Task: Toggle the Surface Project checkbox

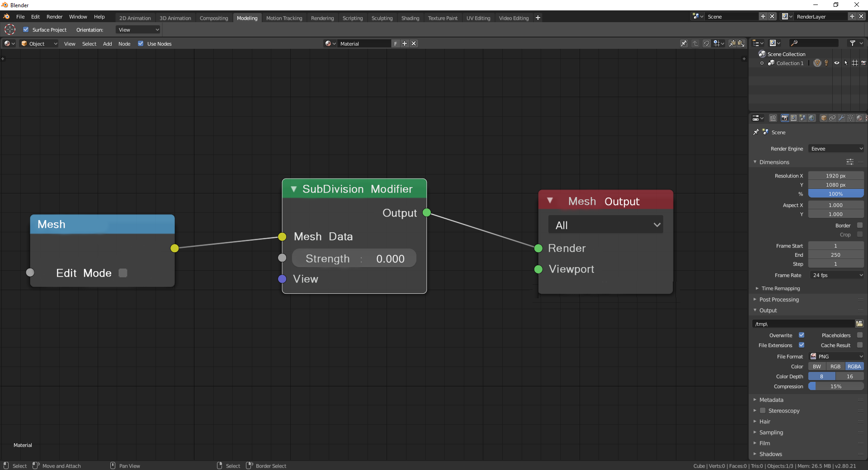Action: tap(26, 30)
